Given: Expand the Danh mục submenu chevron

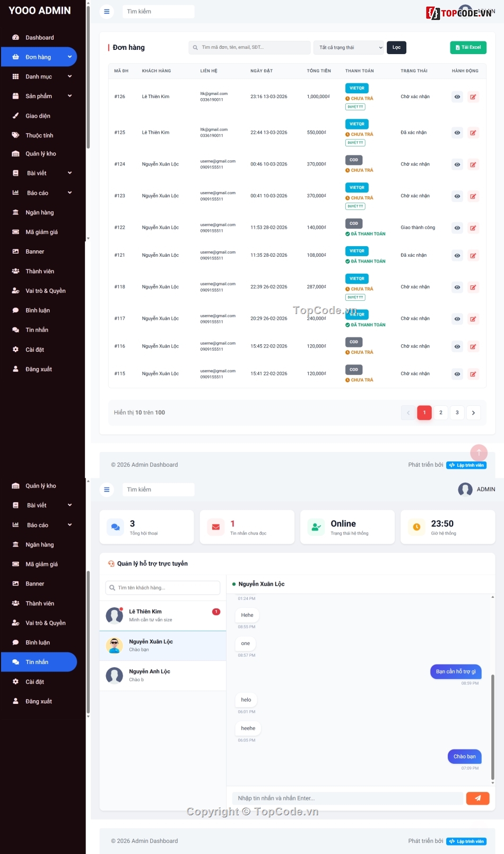Looking at the screenshot, I should pos(69,76).
